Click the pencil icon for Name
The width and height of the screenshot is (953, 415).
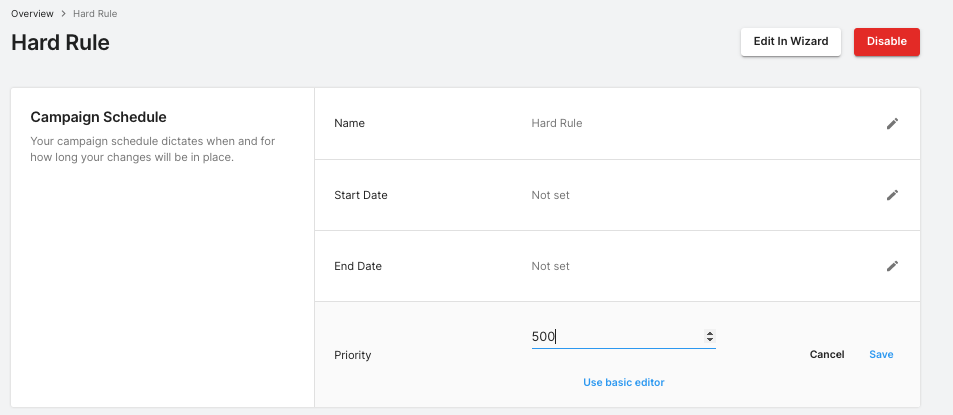pyautogui.click(x=892, y=124)
